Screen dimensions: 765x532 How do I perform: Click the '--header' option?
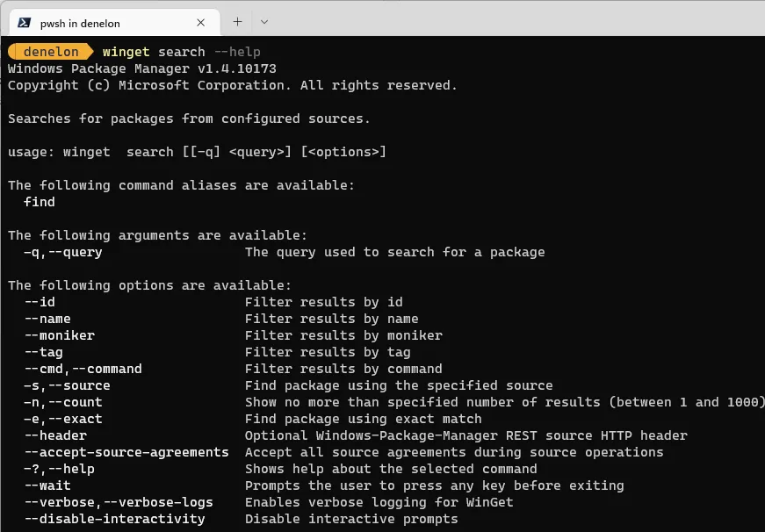click(55, 435)
